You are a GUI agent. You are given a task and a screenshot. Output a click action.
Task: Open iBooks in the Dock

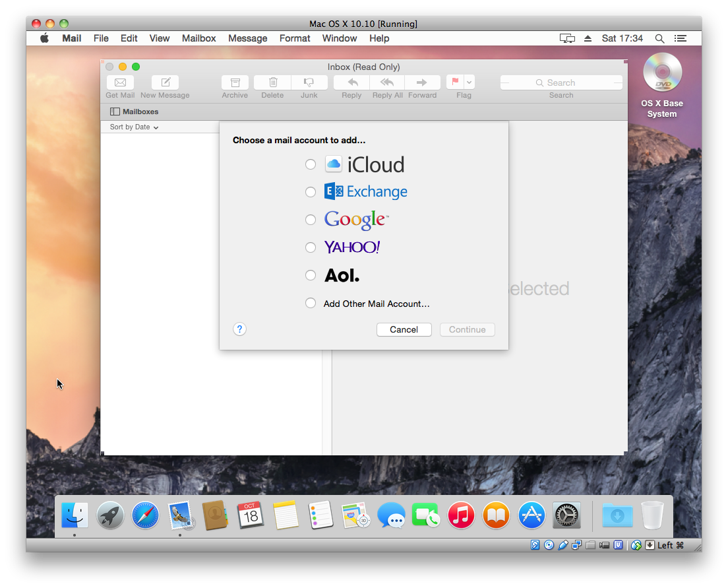pos(497,515)
